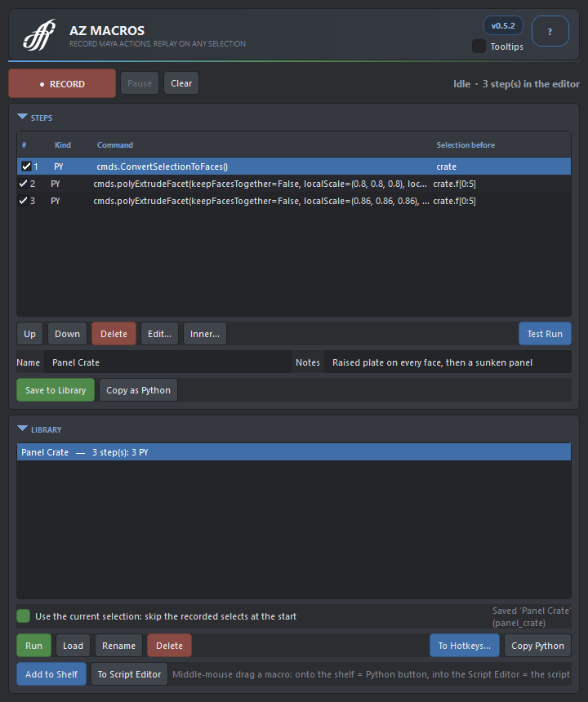The image size is (588, 702).
Task: Click the Saved 'Panel Crate' status message
Action: tap(531, 616)
